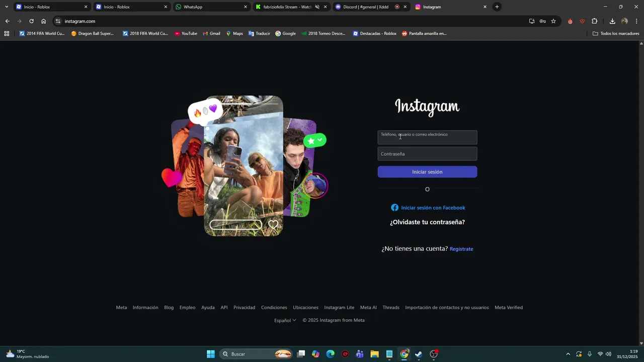Open the Chrome three-dot menu
This screenshot has width=644, height=362.
[x=636, y=21]
